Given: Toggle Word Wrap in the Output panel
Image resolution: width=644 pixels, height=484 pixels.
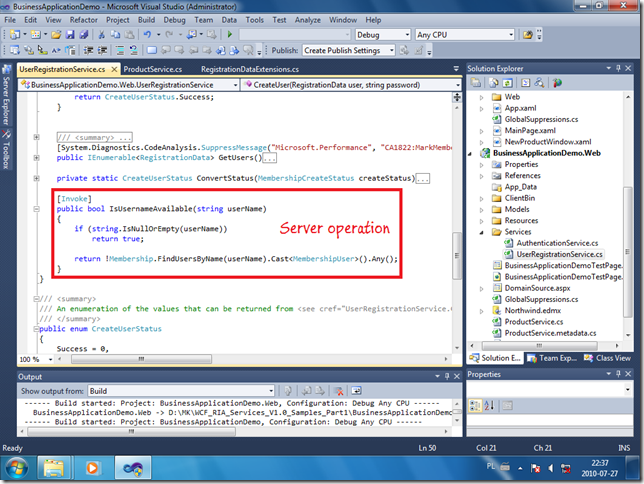Looking at the screenshot, I should pyautogui.click(x=356, y=391).
